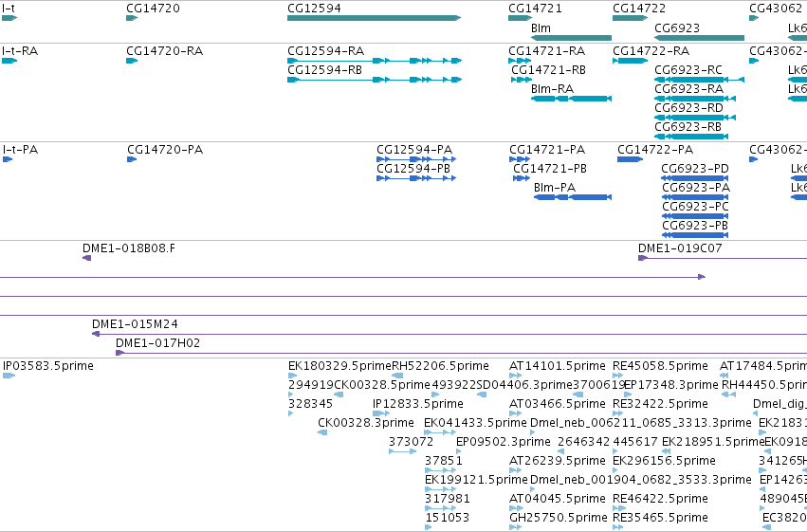The height and width of the screenshot is (532, 807).
Task: Click the CG12594 gene label in top track
Action: [314, 9]
